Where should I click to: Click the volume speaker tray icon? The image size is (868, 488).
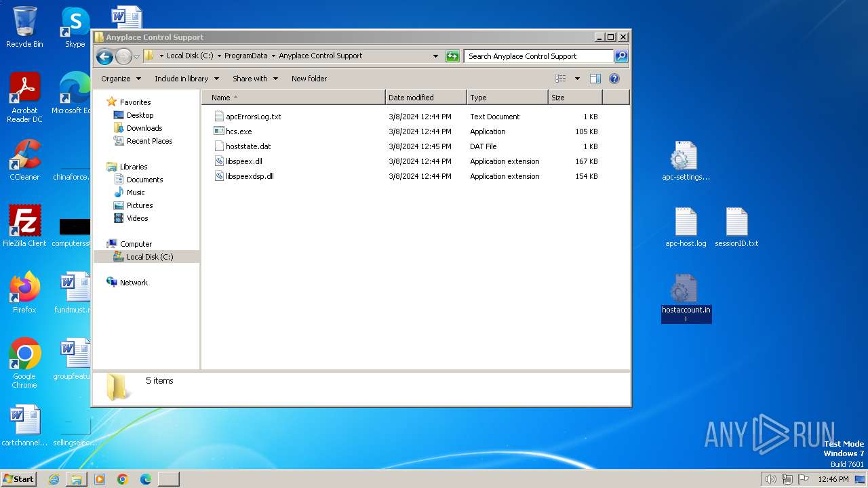(770, 479)
